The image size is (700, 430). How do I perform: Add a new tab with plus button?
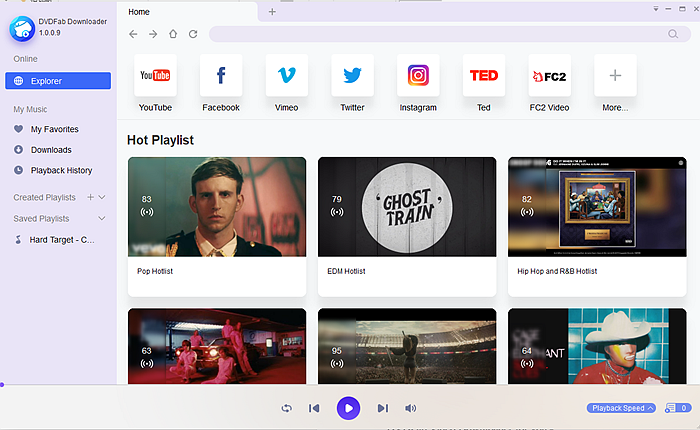(x=272, y=12)
